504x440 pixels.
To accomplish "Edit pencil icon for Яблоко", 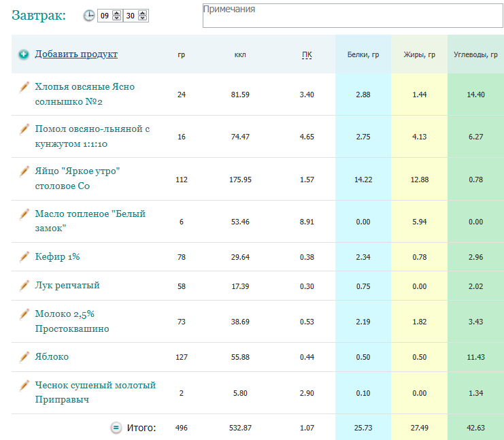I will pos(24,357).
